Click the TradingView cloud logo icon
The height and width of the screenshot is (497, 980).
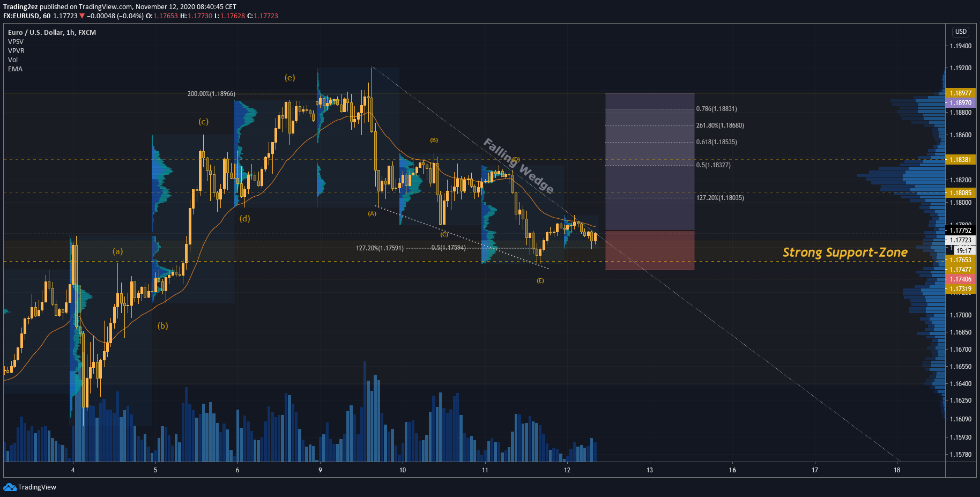[10, 487]
